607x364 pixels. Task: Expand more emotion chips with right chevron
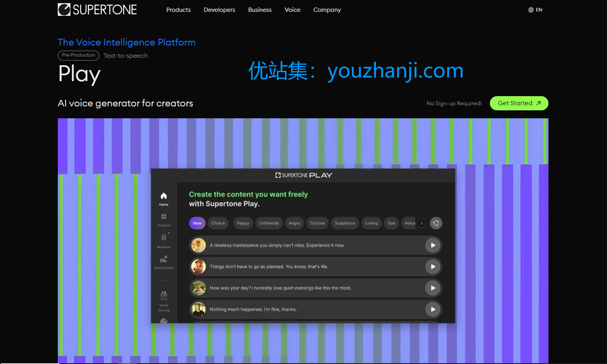click(x=421, y=223)
